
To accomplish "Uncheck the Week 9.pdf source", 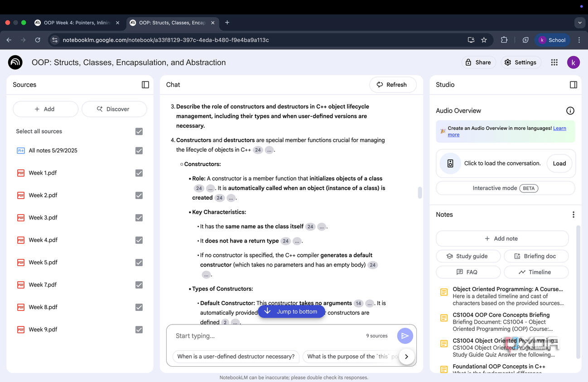I will tap(139, 329).
